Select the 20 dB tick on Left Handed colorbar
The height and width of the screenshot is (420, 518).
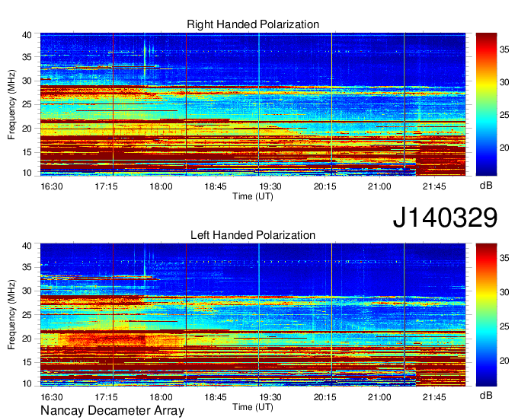(x=504, y=361)
